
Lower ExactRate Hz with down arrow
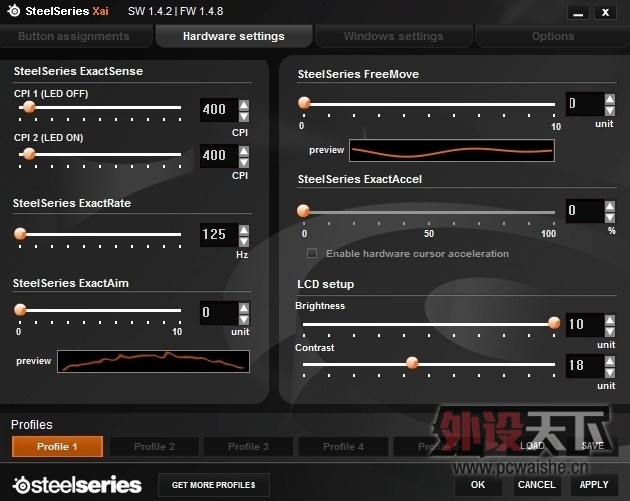pos(244,241)
